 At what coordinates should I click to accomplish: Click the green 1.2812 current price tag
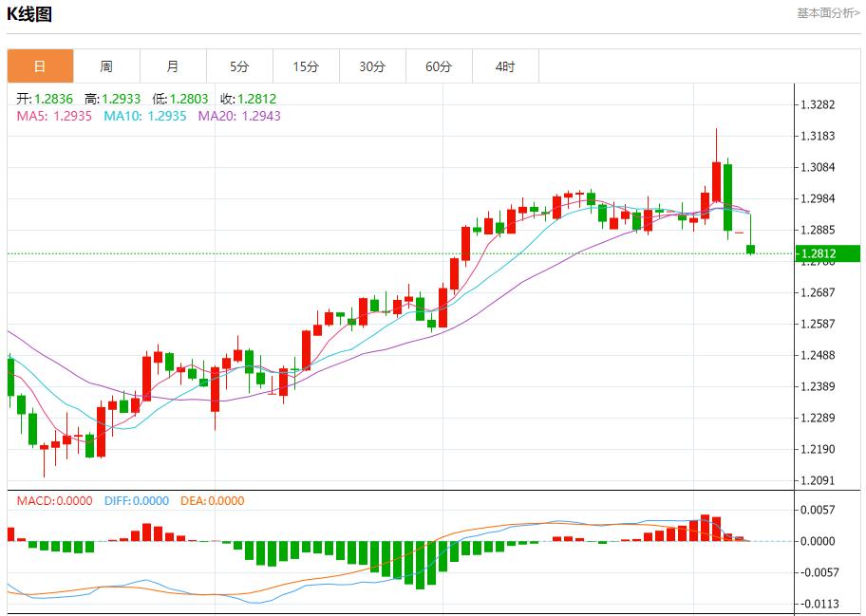pyautogui.click(x=828, y=253)
